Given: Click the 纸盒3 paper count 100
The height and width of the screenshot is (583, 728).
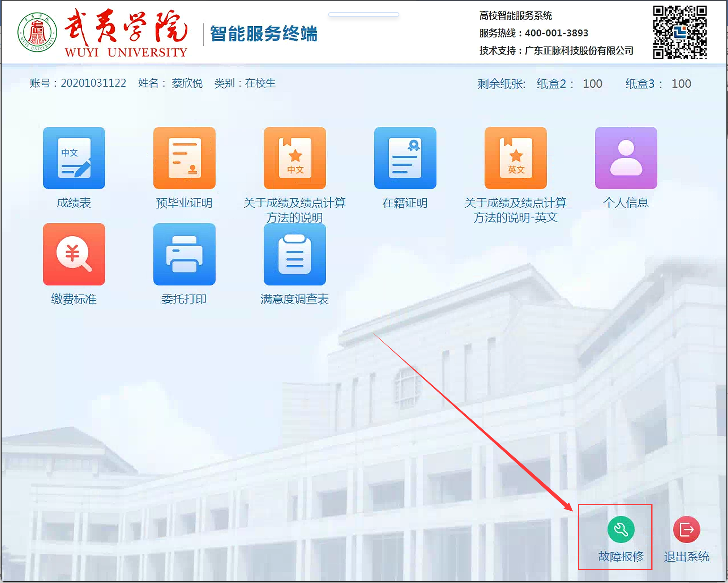Looking at the screenshot, I should pyautogui.click(x=682, y=84).
